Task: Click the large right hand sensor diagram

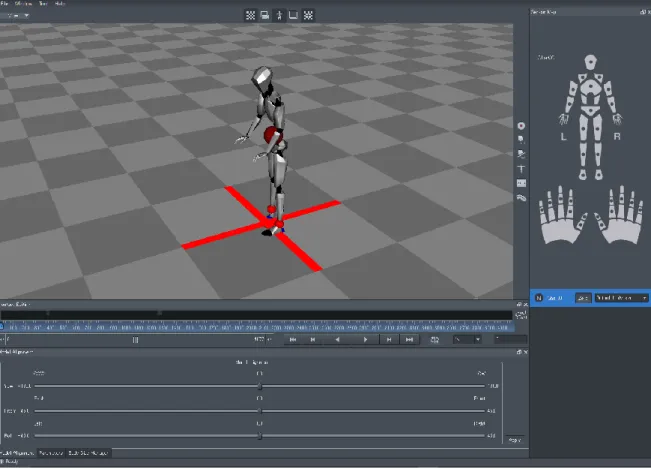Action: coord(619,216)
